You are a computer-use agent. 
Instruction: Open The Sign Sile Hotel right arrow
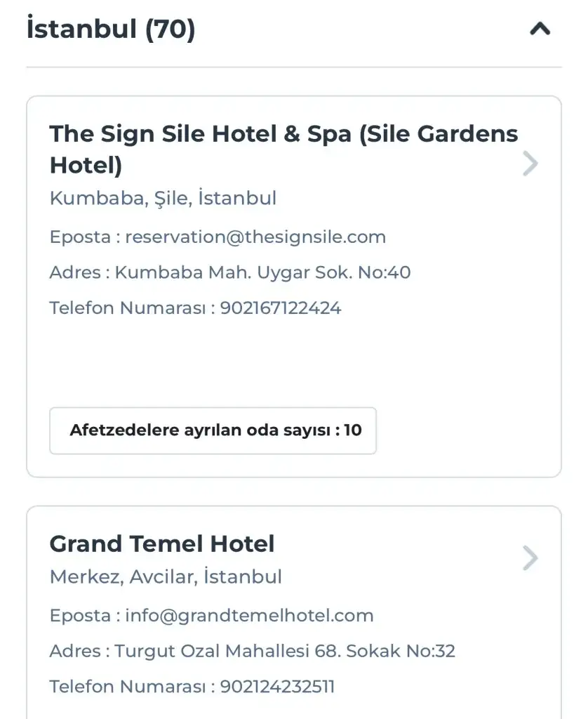[x=530, y=164]
